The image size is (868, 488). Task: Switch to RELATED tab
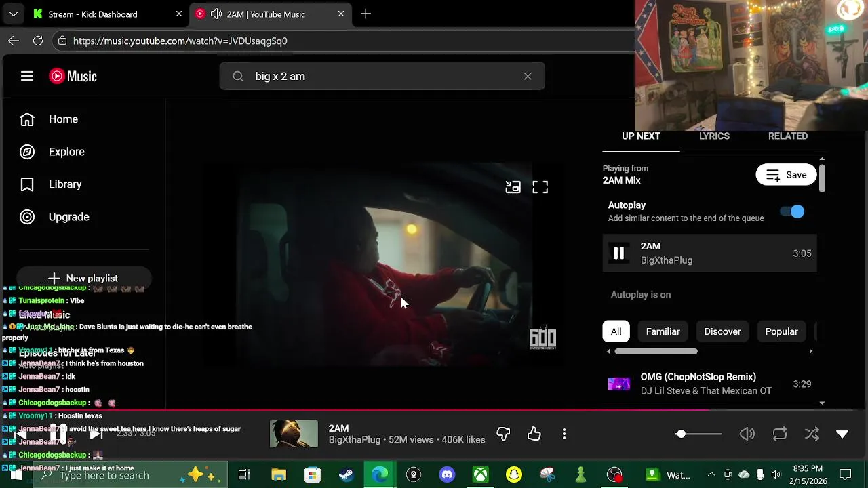tap(787, 136)
